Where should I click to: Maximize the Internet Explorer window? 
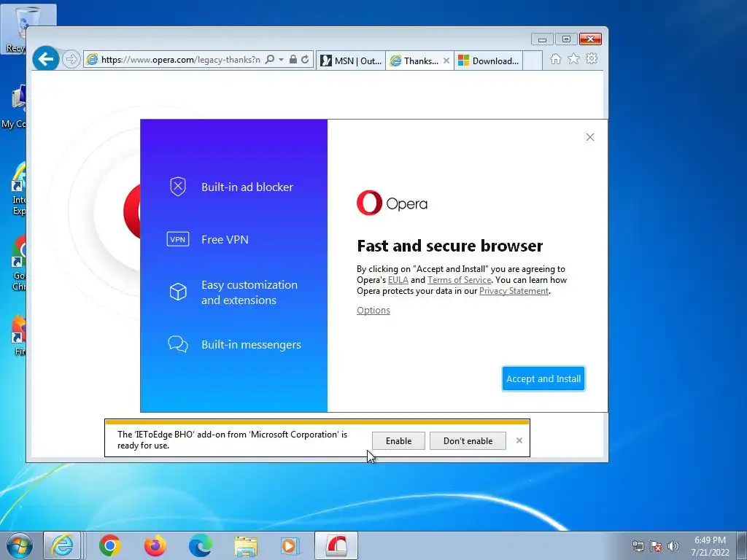(x=566, y=39)
